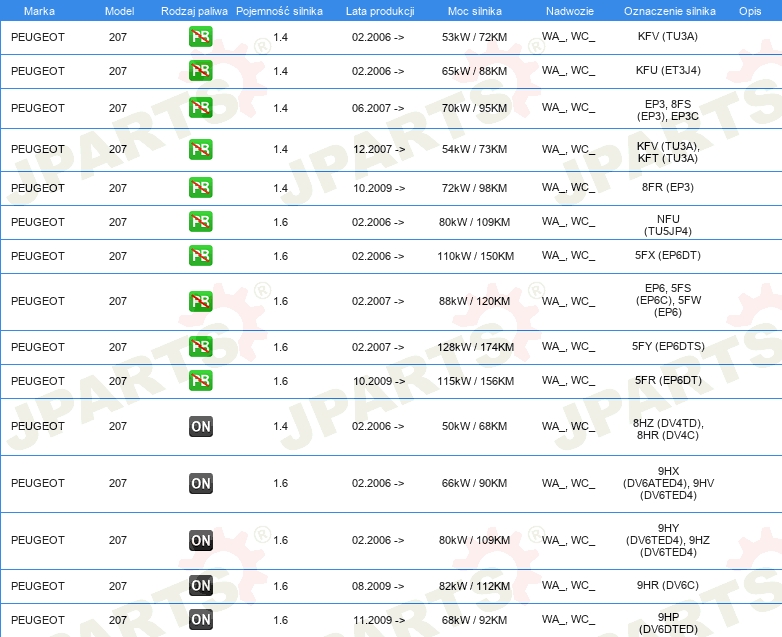Click production date 08.2009 ->
Screen dimensions: 782x637
[x=378, y=586]
